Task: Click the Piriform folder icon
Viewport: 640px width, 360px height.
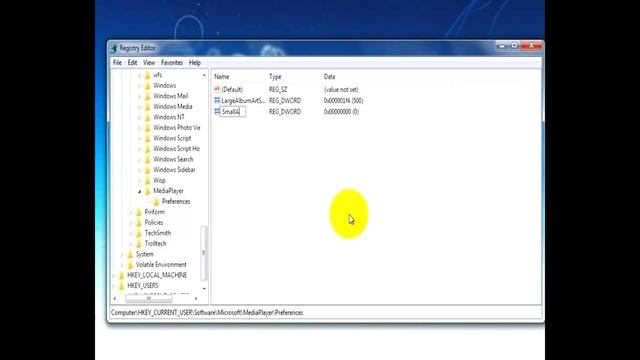Action: (x=139, y=212)
